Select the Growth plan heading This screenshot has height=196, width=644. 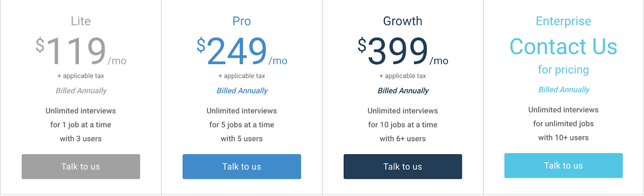coord(403,21)
